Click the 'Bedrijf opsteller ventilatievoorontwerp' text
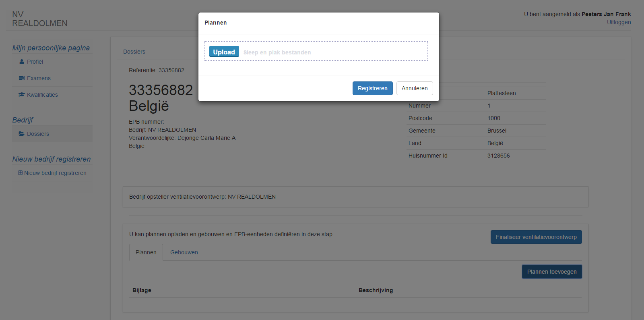 202,197
